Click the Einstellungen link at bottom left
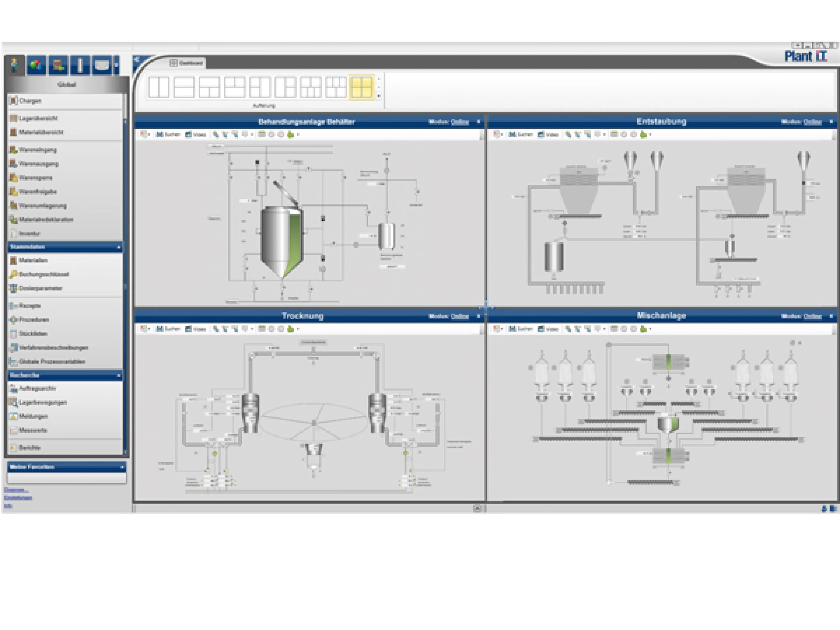This screenshot has width=840, height=630. tap(18, 498)
